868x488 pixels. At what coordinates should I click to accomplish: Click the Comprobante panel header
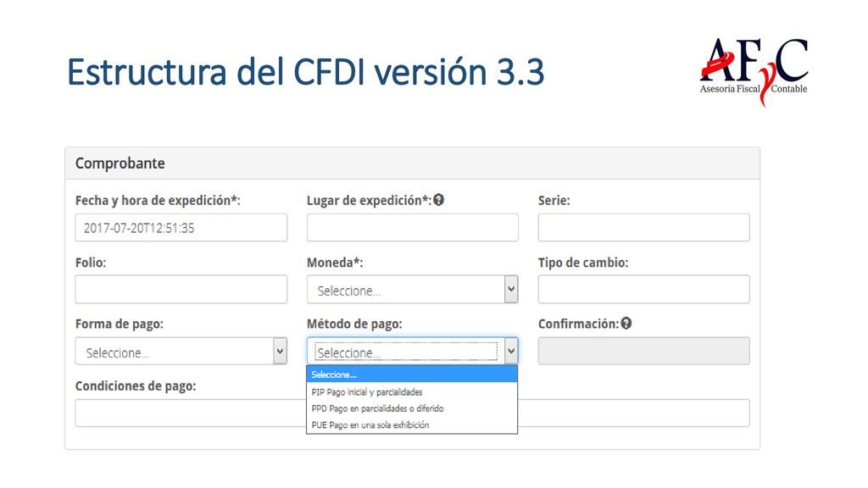(413, 164)
